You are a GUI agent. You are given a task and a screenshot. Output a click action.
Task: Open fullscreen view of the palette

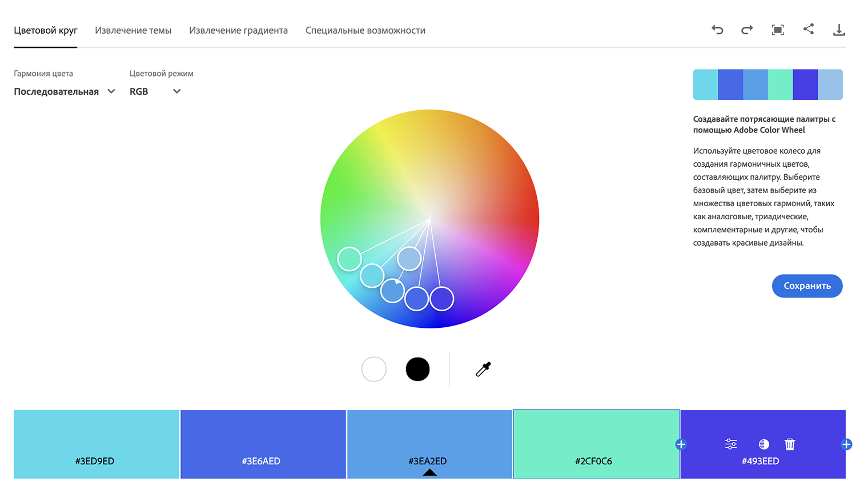point(778,30)
